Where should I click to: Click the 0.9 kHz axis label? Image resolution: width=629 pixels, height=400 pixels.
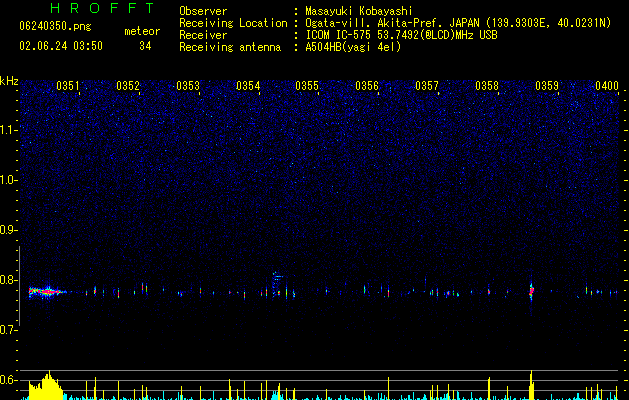8,230
